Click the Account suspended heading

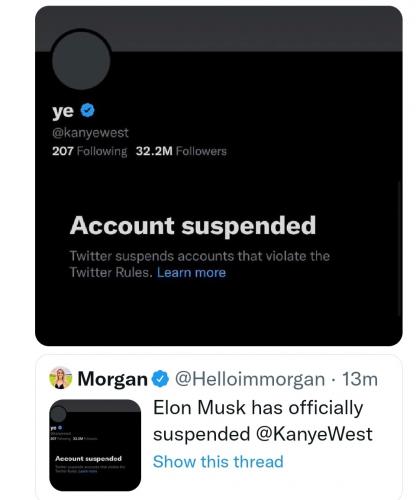pyautogui.click(x=193, y=226)
